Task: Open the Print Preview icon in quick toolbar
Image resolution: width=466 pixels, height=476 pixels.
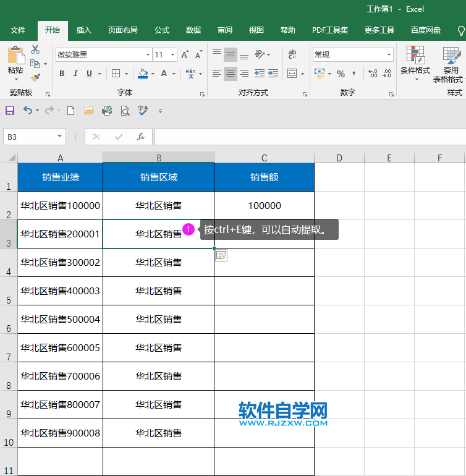Action: (125, 111)
